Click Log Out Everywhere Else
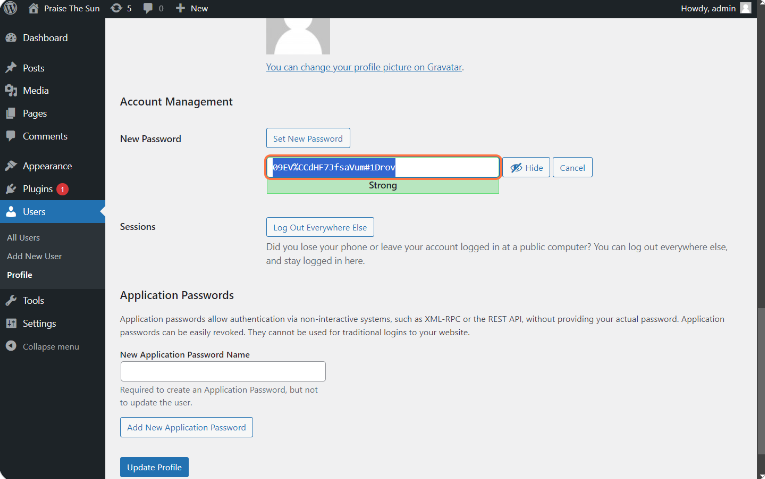This screenshot has height=479, width=765. [320, 228]
